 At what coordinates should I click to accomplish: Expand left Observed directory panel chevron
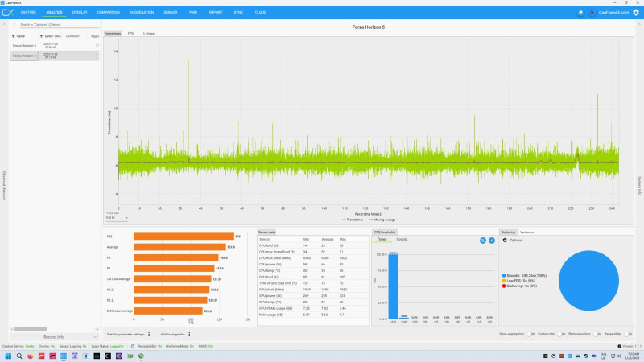[x=4, y=24]
